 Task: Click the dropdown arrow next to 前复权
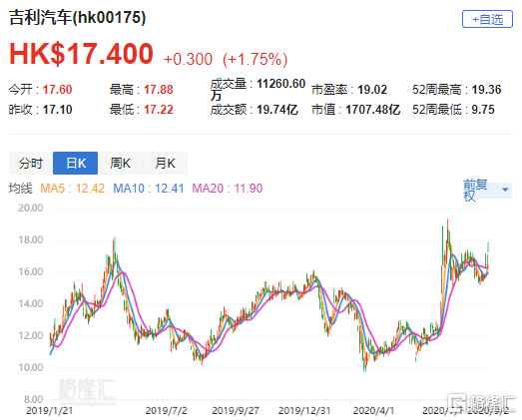pos(505,190)
